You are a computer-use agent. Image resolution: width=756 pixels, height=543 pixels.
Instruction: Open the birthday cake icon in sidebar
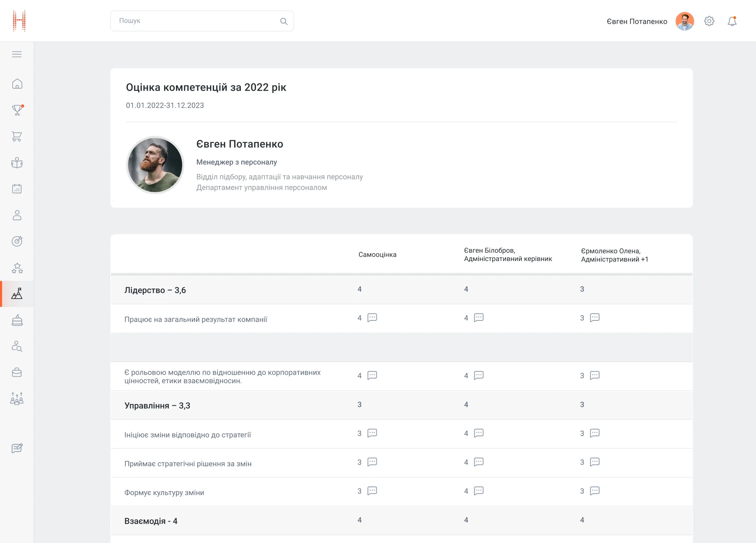coord(17,320)
